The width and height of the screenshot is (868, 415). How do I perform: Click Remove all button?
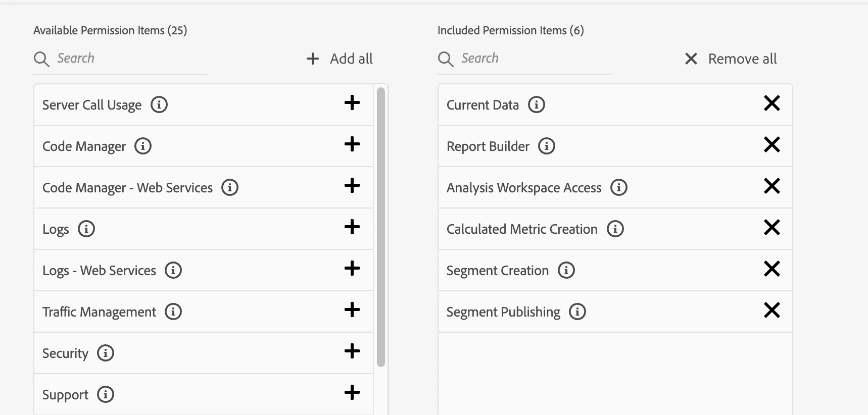point(731,59)
